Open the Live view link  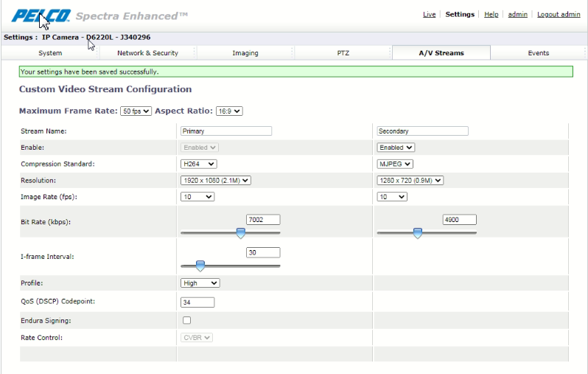point(429,14)
